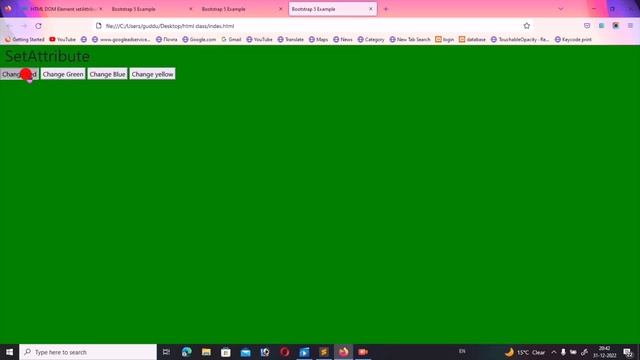The width and height of the screenshot is (640, 360).
Task: Open File Explorer from the taskbar
Action: (x=206, y=352)
